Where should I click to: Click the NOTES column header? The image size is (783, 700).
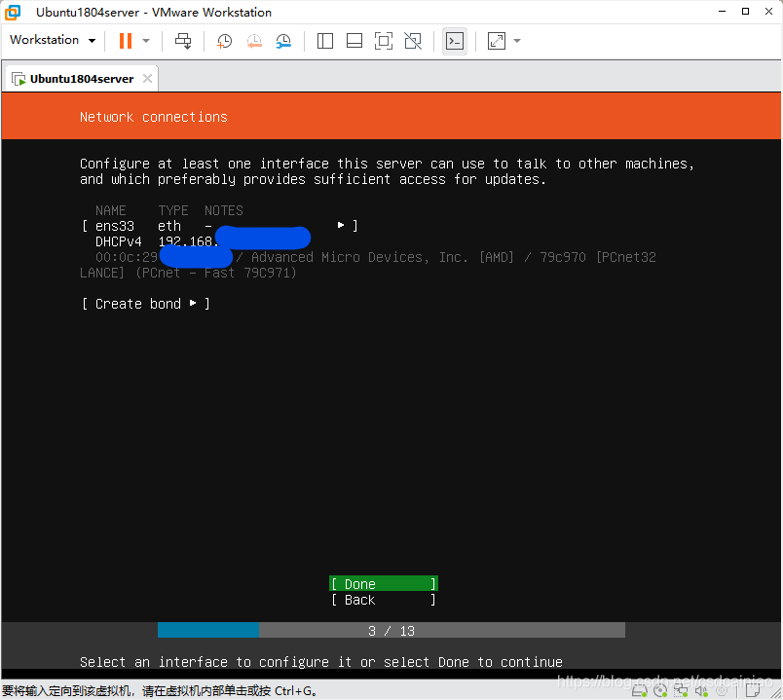223,210
